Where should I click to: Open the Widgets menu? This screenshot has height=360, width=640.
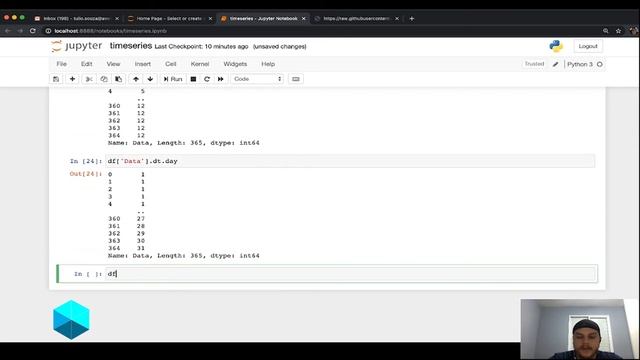tap(235, 64)
